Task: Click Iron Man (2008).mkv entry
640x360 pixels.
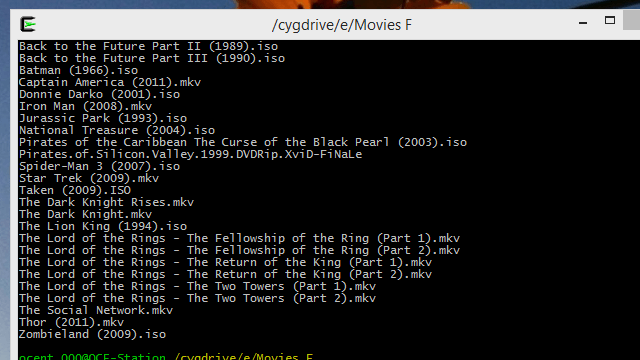Action: (85, 106)
